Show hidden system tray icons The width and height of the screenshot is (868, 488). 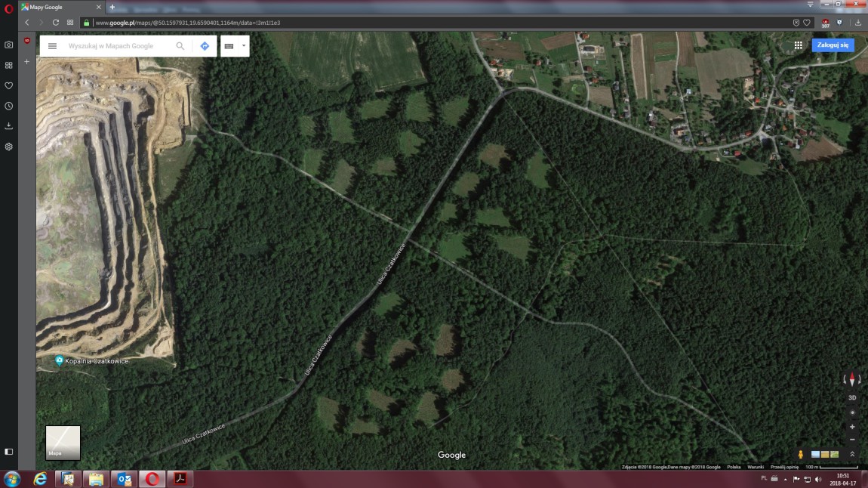(785, 480)
